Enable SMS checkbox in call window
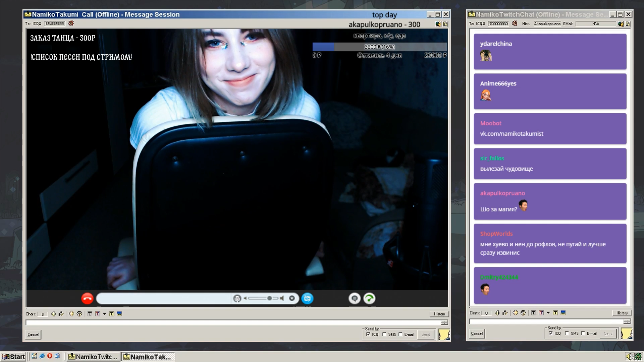This screenshot has width=644, height=362. tap(384, 334)
